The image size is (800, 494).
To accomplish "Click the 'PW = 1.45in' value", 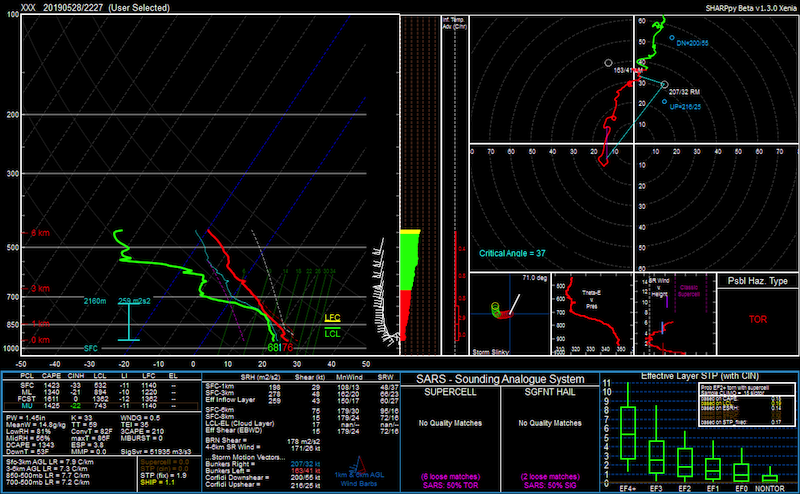I will click(x=26, y=418).
